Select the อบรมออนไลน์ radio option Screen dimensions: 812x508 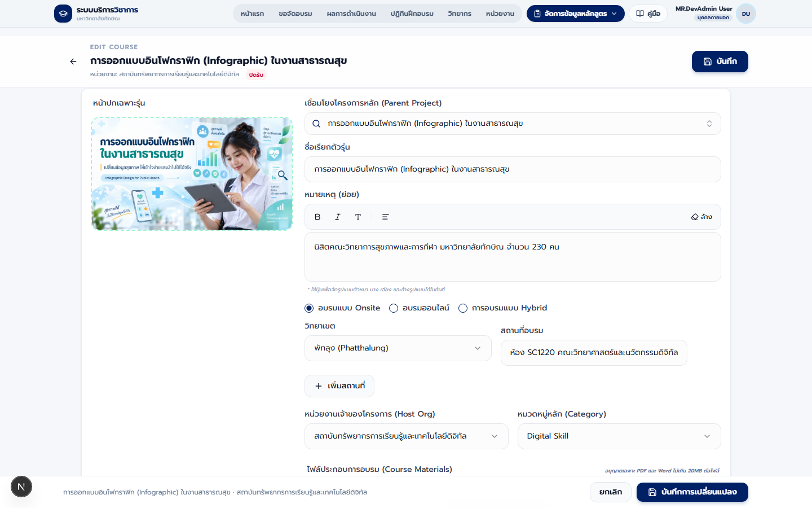click(x=419, y=308)
